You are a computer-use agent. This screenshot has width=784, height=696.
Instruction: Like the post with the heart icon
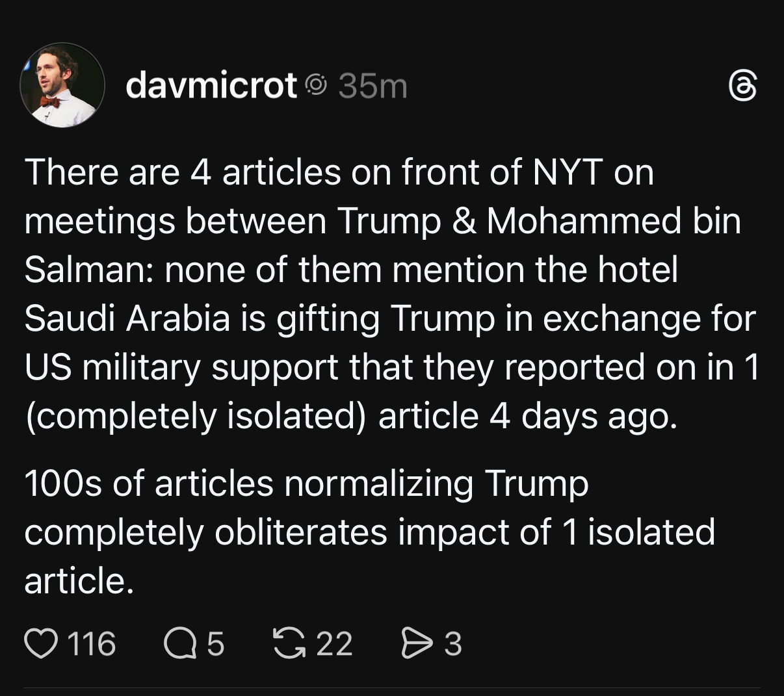(x=40, y=643)
